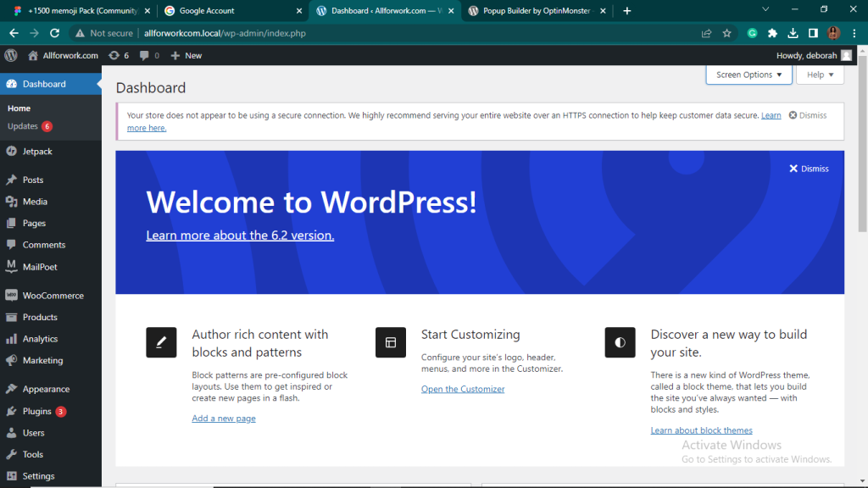
Task: Click the half-circle icon for Discover section
Action: (x=620, y=342)
